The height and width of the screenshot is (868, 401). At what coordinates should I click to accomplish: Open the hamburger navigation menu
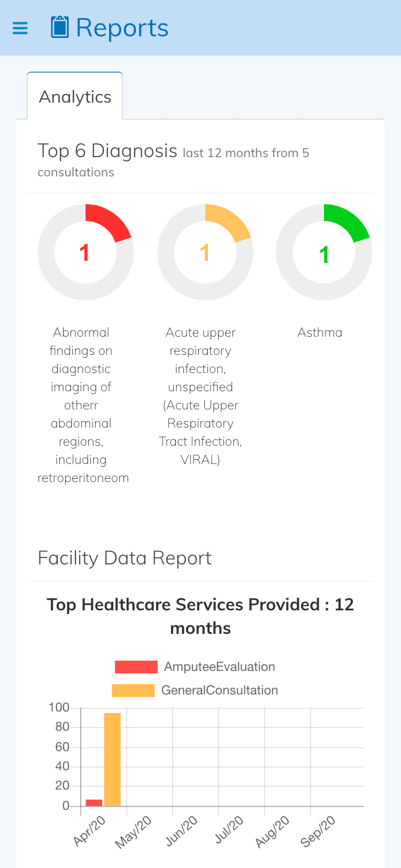click(20, 28)
